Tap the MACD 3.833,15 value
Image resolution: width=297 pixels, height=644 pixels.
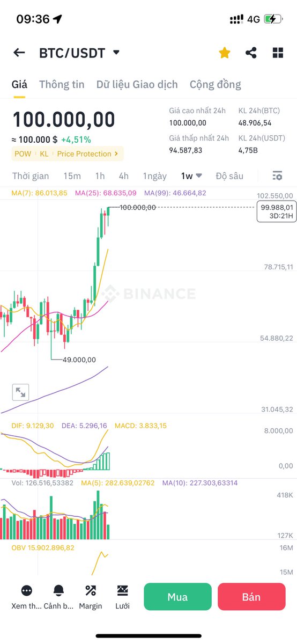139,426
